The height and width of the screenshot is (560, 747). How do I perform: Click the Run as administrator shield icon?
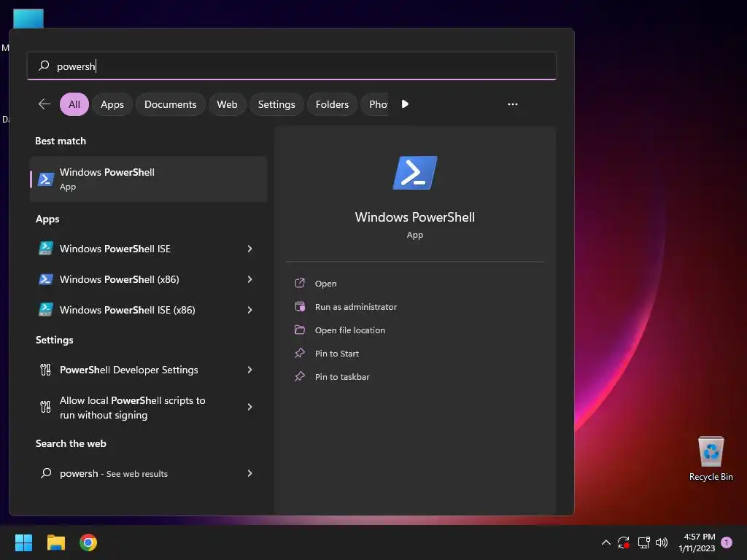pos(300,306)
